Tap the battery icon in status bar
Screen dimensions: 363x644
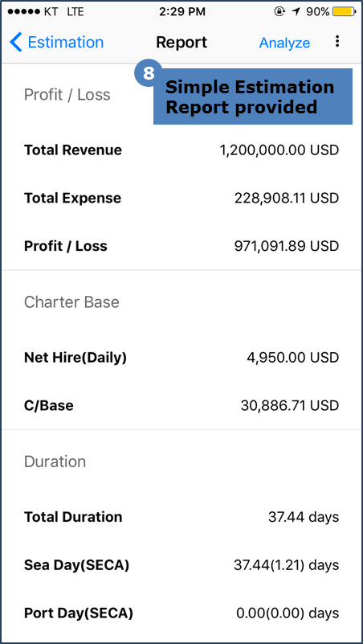click(x=345, y=12)
